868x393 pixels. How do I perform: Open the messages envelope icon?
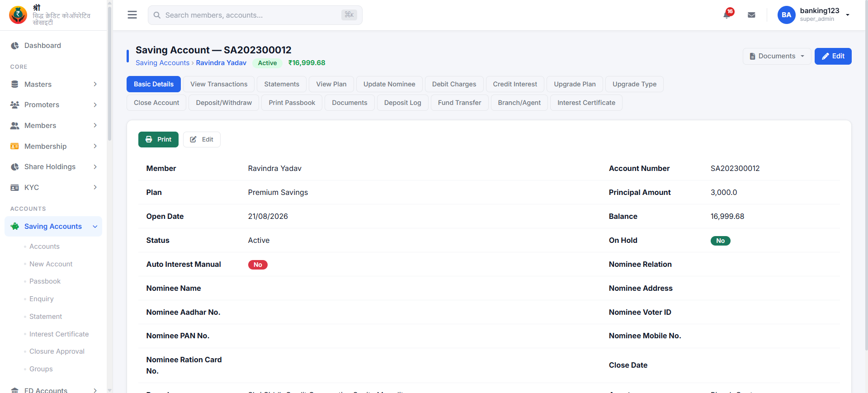(751, 15)
